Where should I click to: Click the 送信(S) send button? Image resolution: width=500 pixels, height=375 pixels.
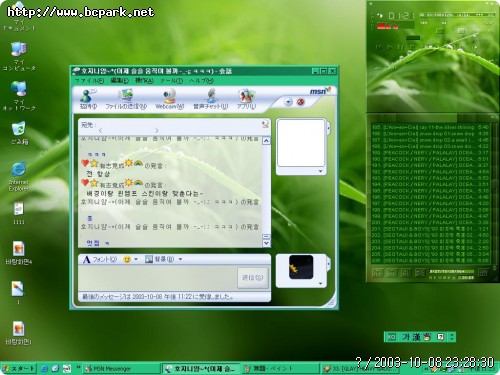coord(252,277)
